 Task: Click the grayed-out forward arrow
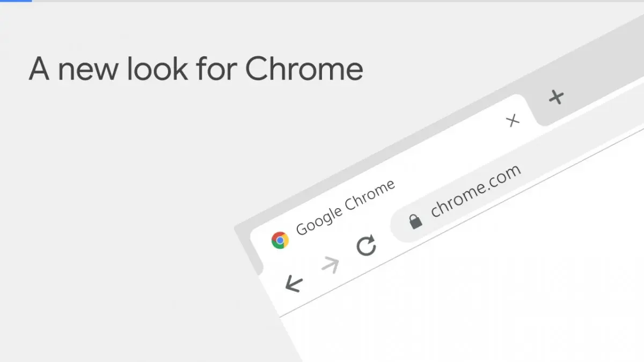click(330, 264)
